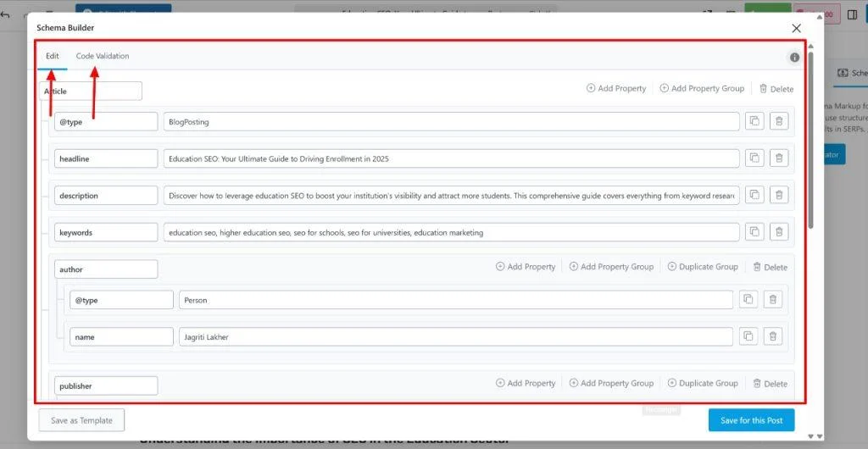The width and height of the screenshot is (868, 449).
Task: Close the Schema Builder dialog
Action: [x=796, y=28]
